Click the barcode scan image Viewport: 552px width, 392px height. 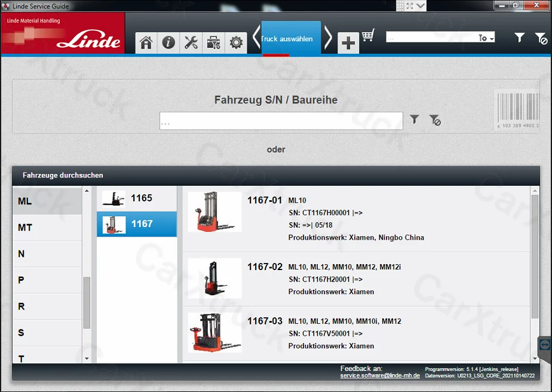click(x=517, y=110)
